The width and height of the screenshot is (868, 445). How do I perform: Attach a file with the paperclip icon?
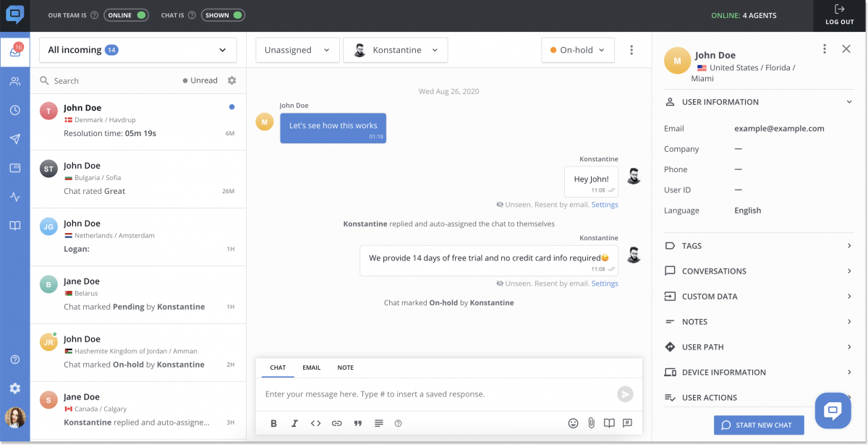pyautogui.click(x=592, y=423)
